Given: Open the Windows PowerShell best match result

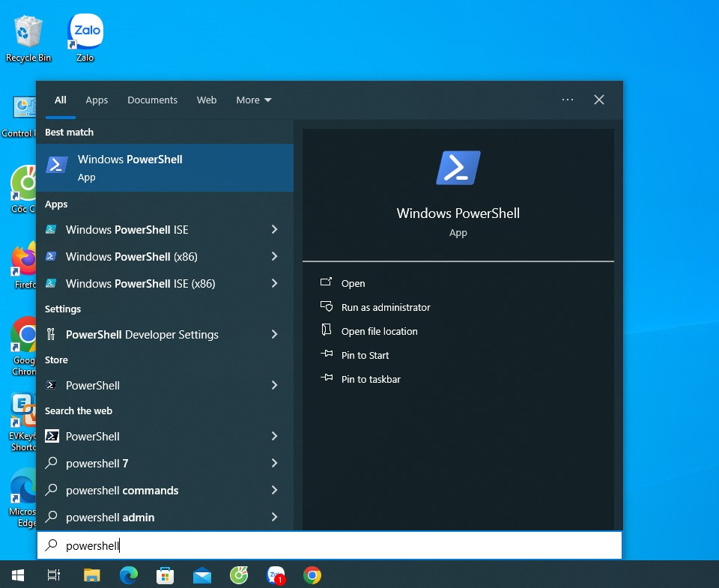Looking at the screenshot, I should [x=165, y=168].
